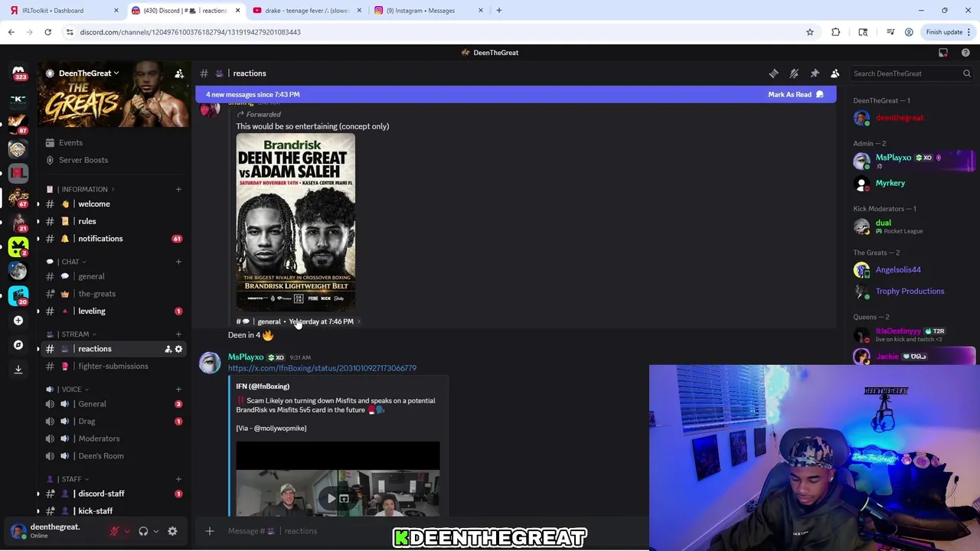Open Angelsolis44 member profile
This screenshot has height=551, width=980.
(x=913, y=270)
